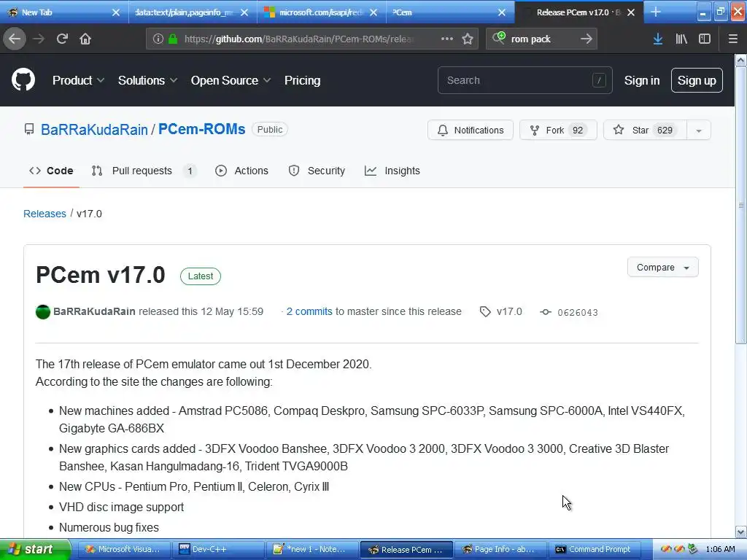The height and width of the screenshot is (560, 747).
Task: Expand the Product menu
Action: [x=78, y=80]
